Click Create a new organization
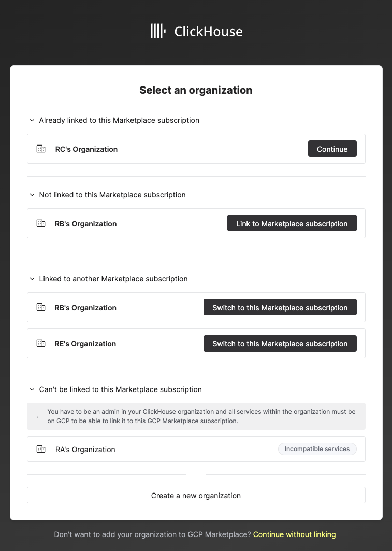 [196, 495]
